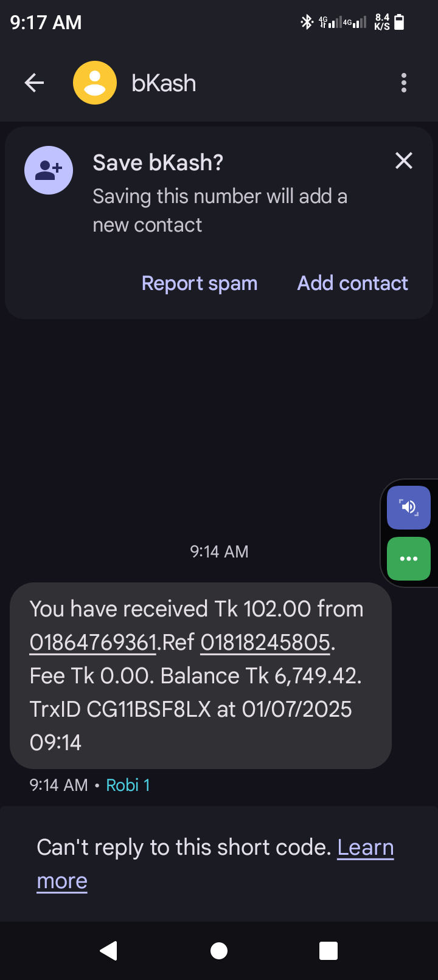438x980 pixels.
Task: Report this sender as spam
Action: pyautogui.click(x=200, y=283)
